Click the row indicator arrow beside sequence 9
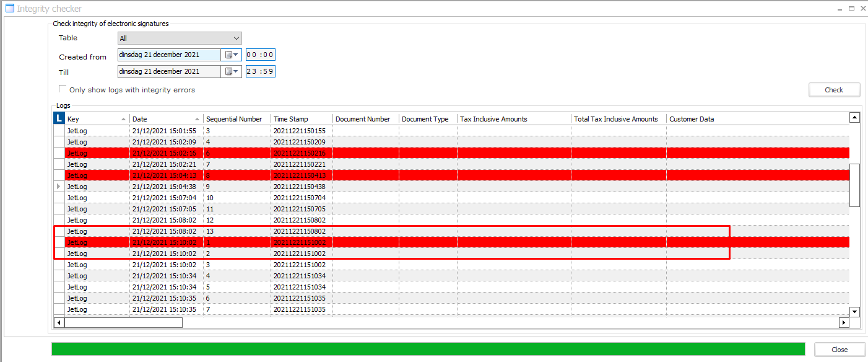Screen dimensions: 868x362 tap(59, 187)
